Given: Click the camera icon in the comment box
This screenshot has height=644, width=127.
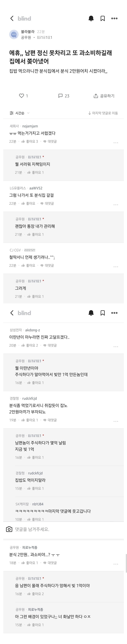Looking at the screenshot, I should pos(9,529).
